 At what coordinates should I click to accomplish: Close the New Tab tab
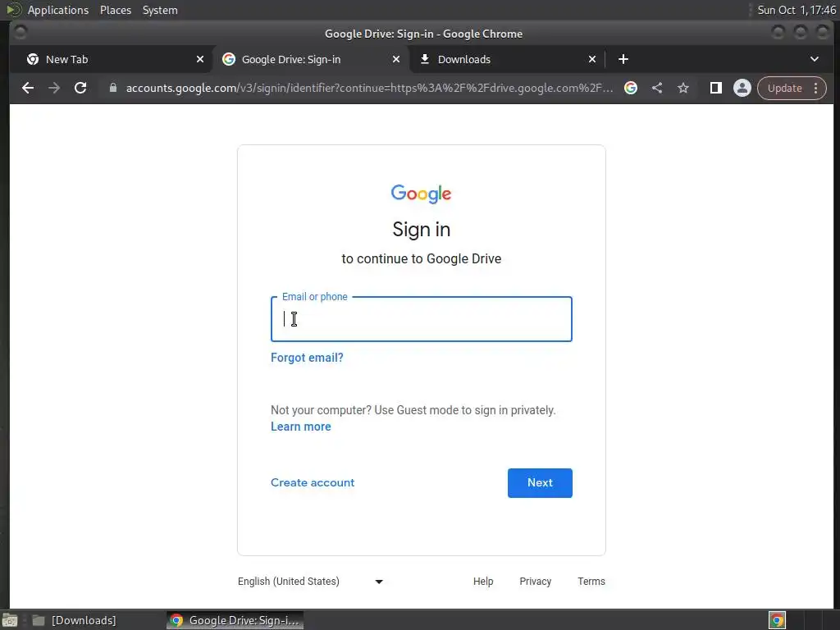[x=200, y=59]
